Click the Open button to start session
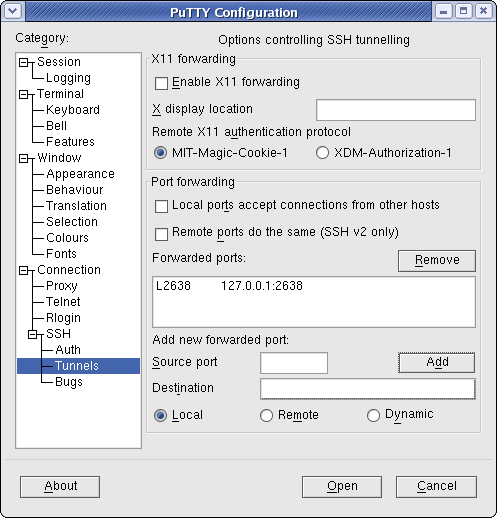 pyautogui.click(x=342, y=487)
